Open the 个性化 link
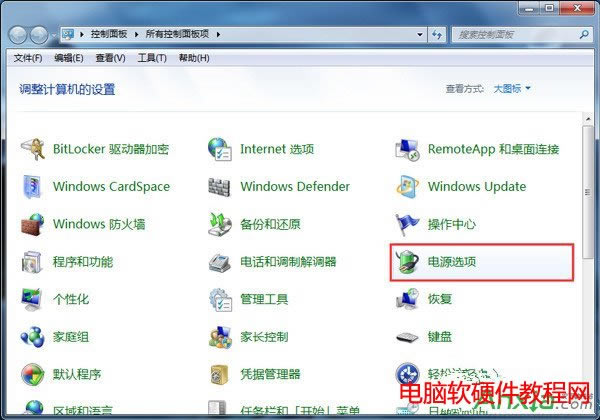 (x=71, y=299)
